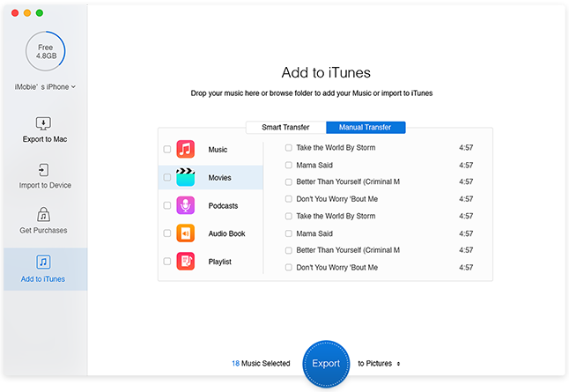The width and height of the screenshot is (569, 392).
Task: Select the Movies category label
Action: [219, 177]
